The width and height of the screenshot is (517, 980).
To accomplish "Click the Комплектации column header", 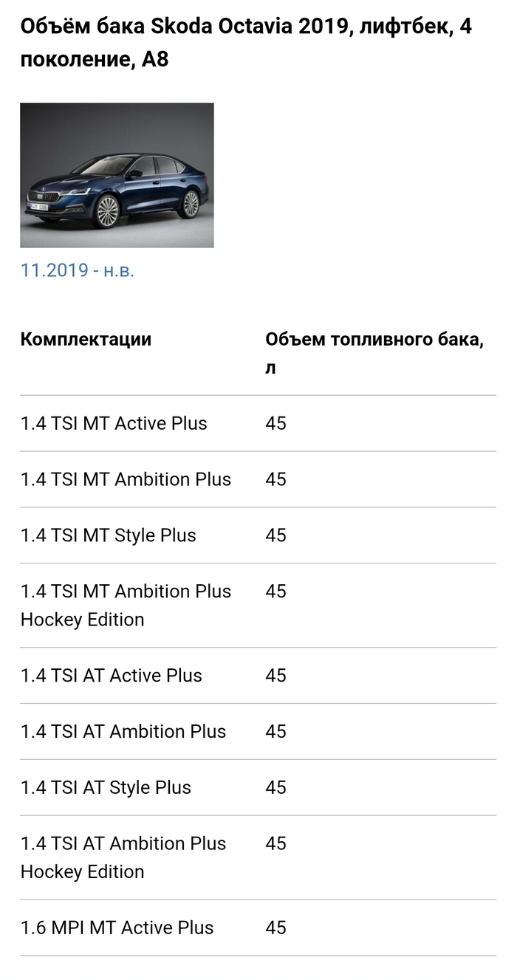I will (86, 339).
